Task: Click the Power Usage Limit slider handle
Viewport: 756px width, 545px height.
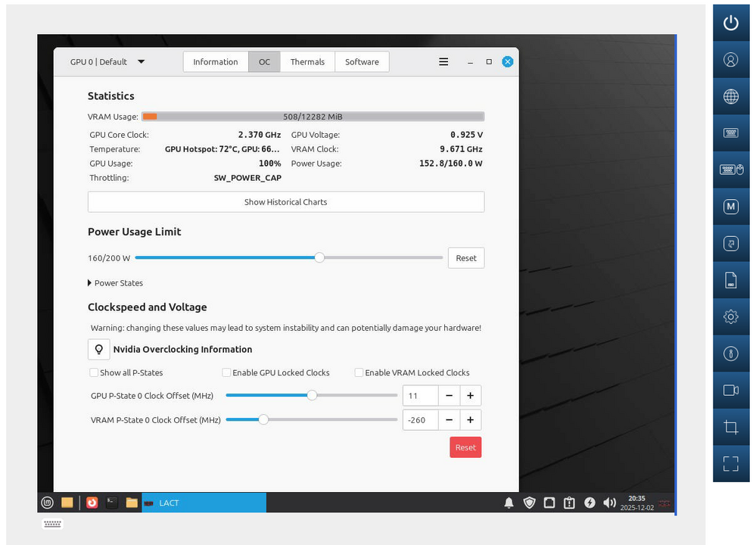Action: 319,258
